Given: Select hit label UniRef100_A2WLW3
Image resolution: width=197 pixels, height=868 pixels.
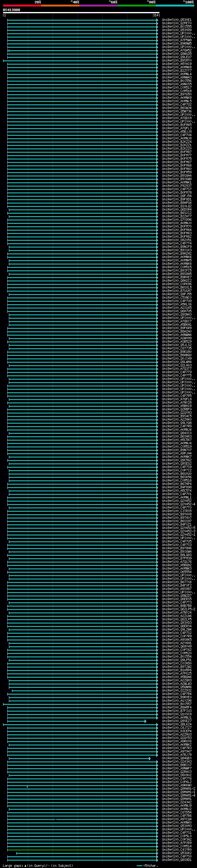Looking at the screenshot, I should pyautogui.click(x=177, y=683).
